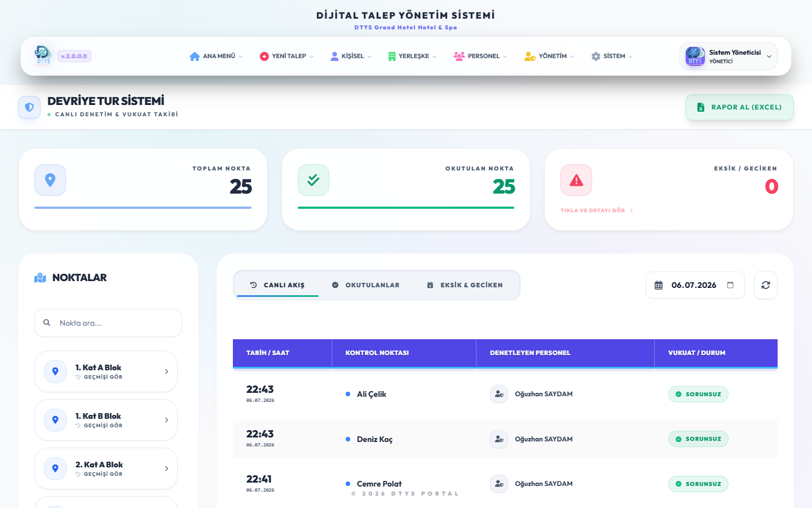Expand the YÖNETİM dropdown
This screenshot has width=812, height=508.
coord(572,56)
